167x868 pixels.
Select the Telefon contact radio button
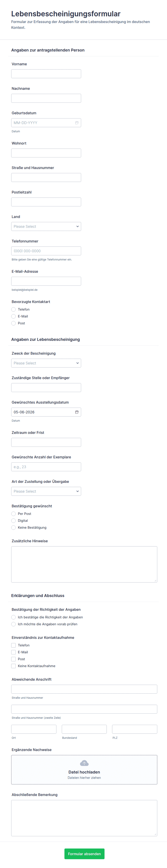(x=13, y=309)
